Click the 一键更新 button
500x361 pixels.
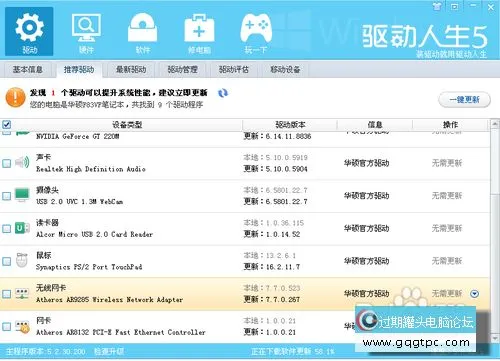pyautogui.click(x=464, y=99)
